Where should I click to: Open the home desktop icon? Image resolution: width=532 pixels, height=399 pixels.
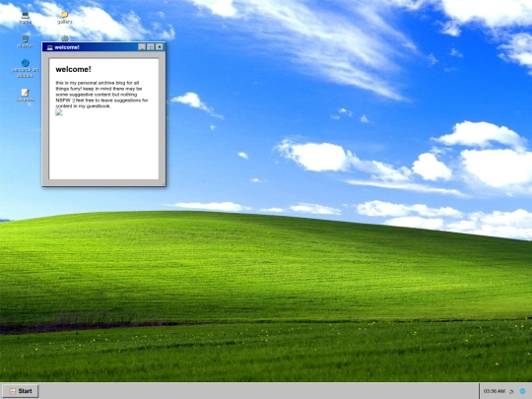(25, 18)
